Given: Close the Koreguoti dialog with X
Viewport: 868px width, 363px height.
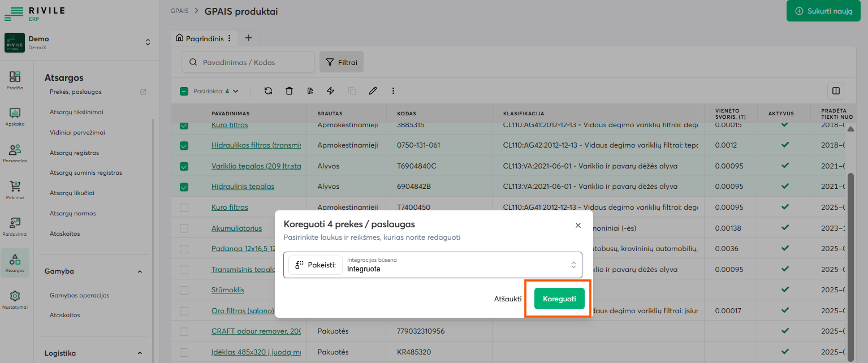Looking at the screenshot, I should point(578,225).
